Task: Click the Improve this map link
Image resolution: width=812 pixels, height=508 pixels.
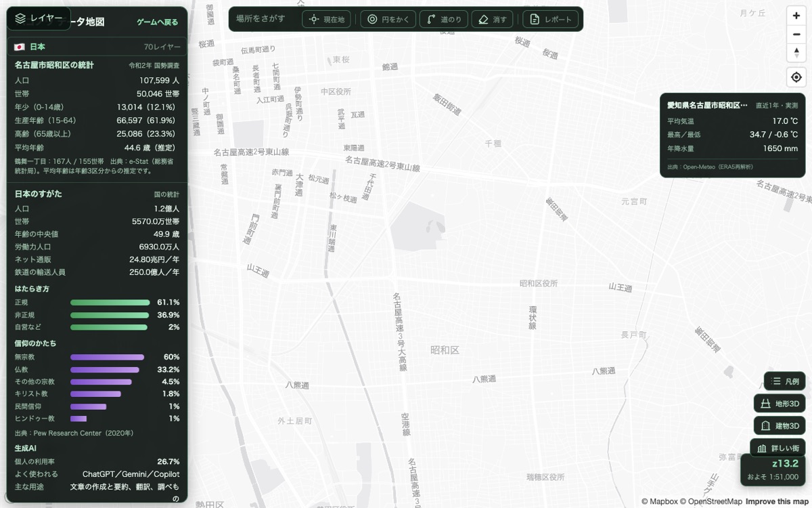Action: [x=777, y=501]
